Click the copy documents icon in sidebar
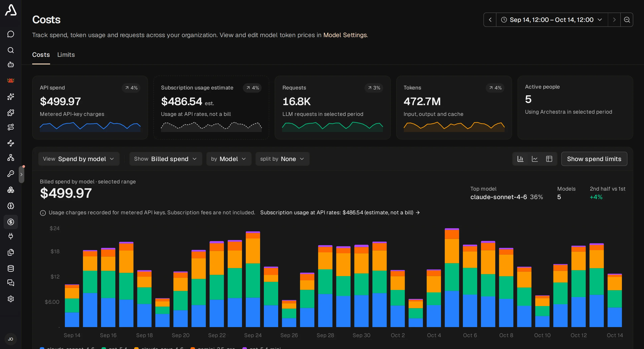644x349 pixels. point(11,252)
